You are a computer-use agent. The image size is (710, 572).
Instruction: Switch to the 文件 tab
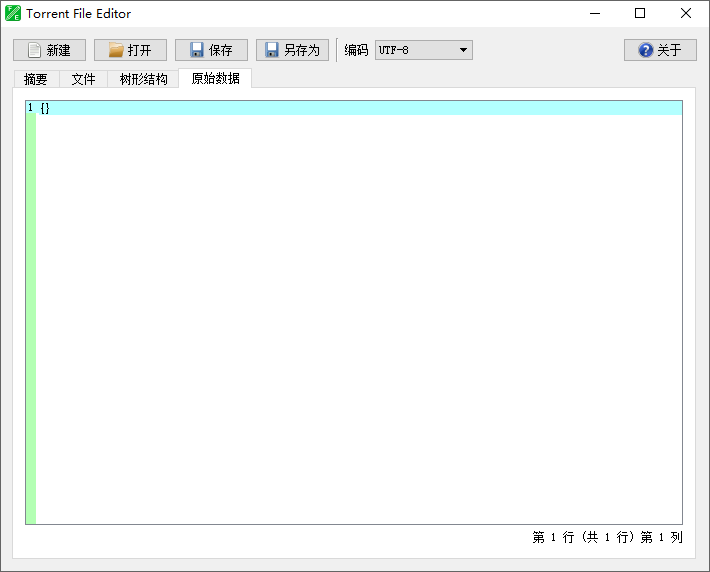tap(84, 79)
